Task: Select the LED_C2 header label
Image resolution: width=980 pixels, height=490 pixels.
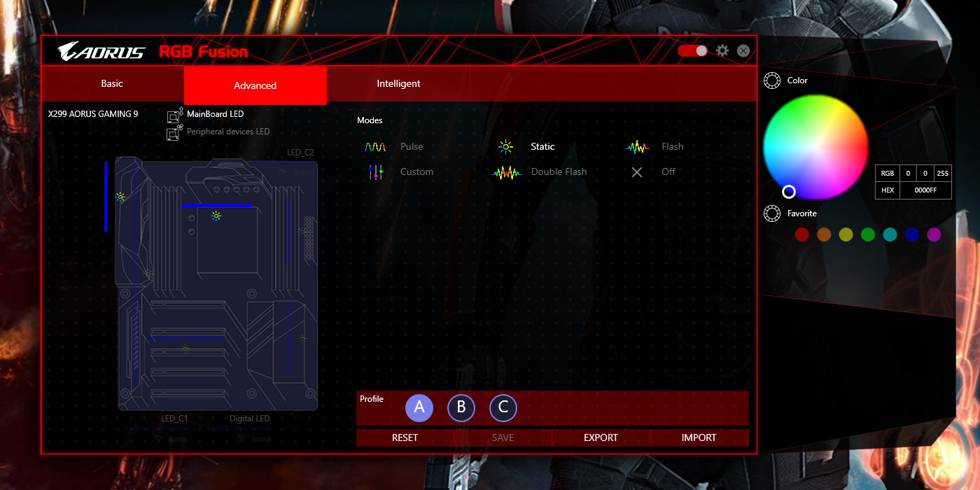Action: [301, 153]
